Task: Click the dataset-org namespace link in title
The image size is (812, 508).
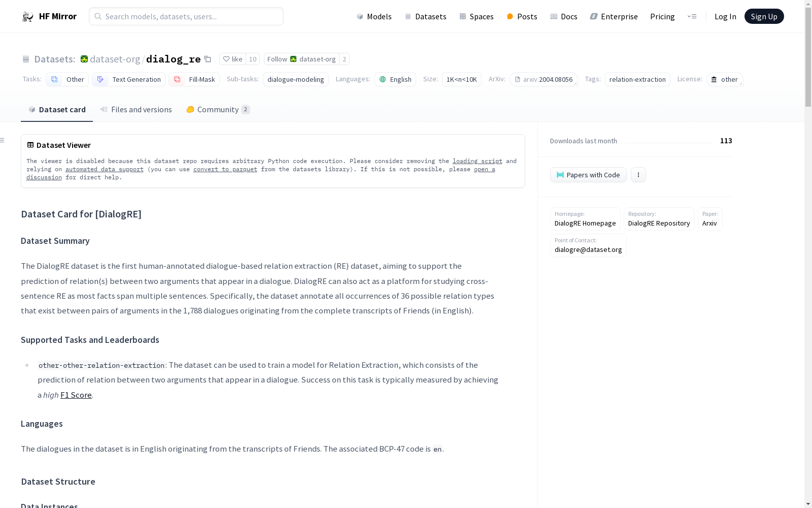Action: tap(115, 59)
